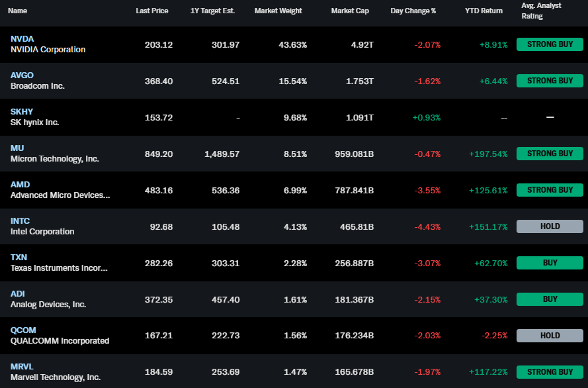Select the Intel Corporation company name

pos(42,232)
